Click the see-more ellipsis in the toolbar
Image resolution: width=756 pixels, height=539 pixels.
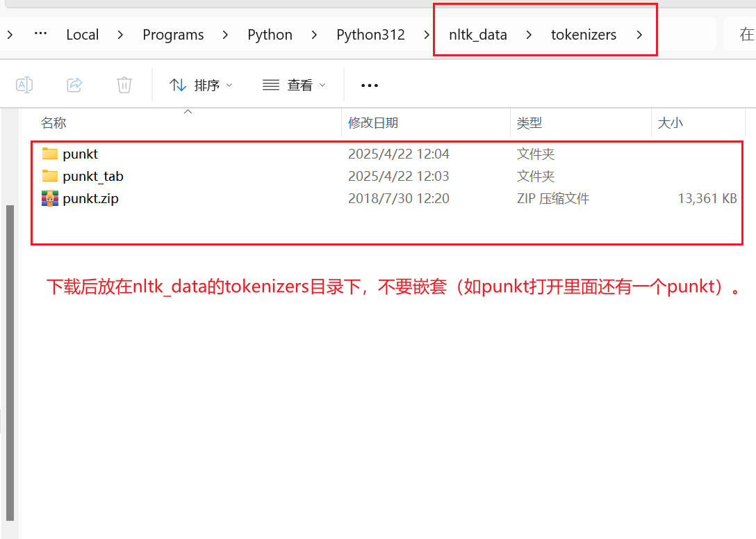click(369, 84)
